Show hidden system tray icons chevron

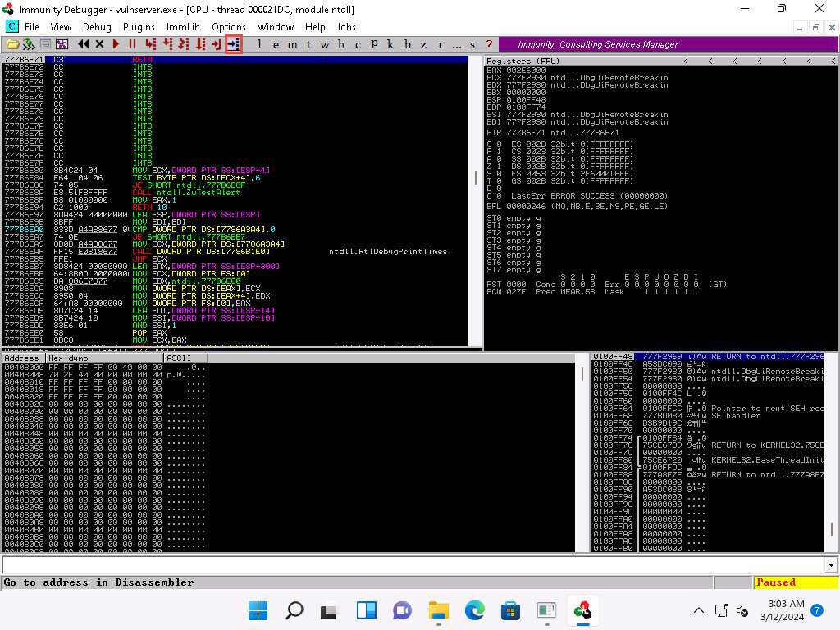(x=699, y=610)
